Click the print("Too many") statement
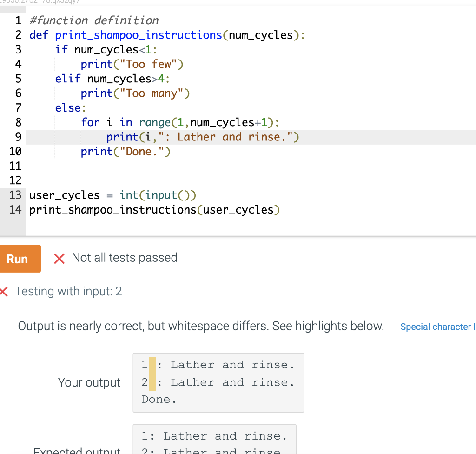476x454 pixels. tap(135, 93)
